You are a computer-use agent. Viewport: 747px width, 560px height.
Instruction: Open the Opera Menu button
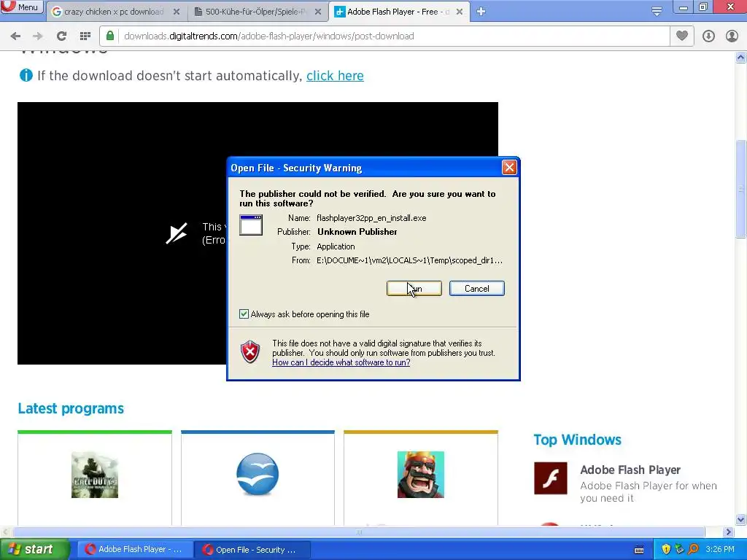(22, 7)
